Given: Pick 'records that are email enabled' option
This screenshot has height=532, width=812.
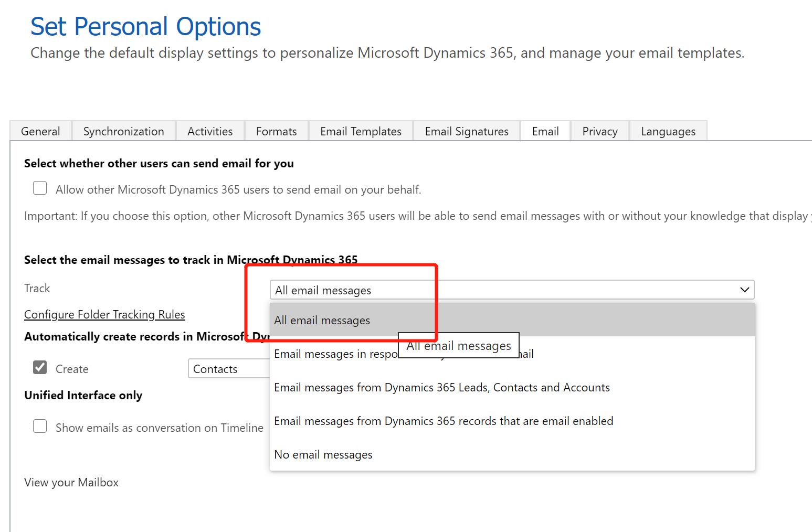Looking at the screenshot, I should 512,421.
